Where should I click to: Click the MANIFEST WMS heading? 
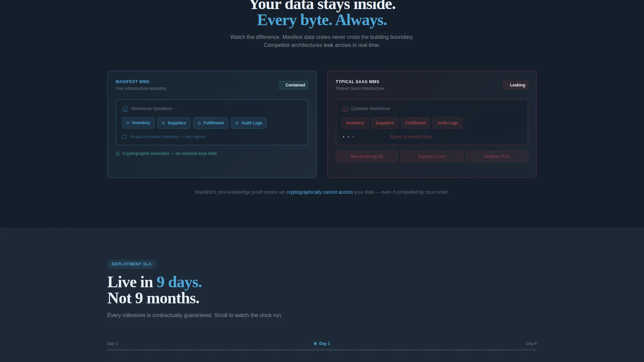[132, 82]
